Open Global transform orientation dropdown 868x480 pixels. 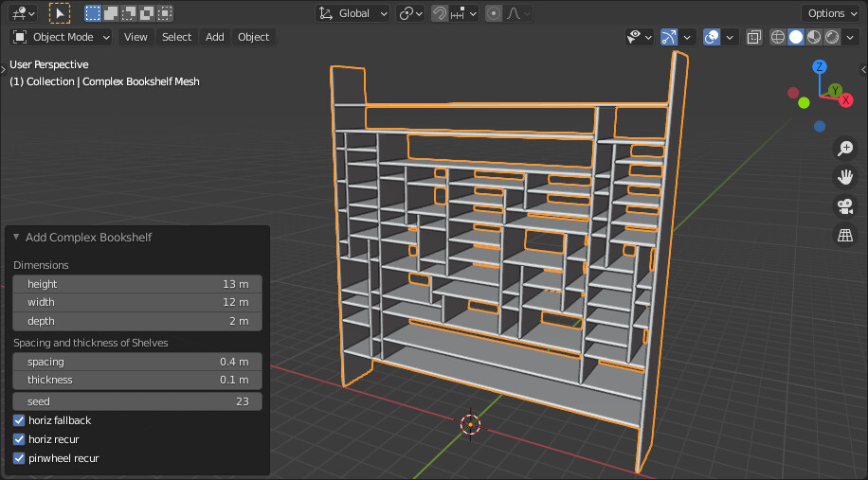353,13
